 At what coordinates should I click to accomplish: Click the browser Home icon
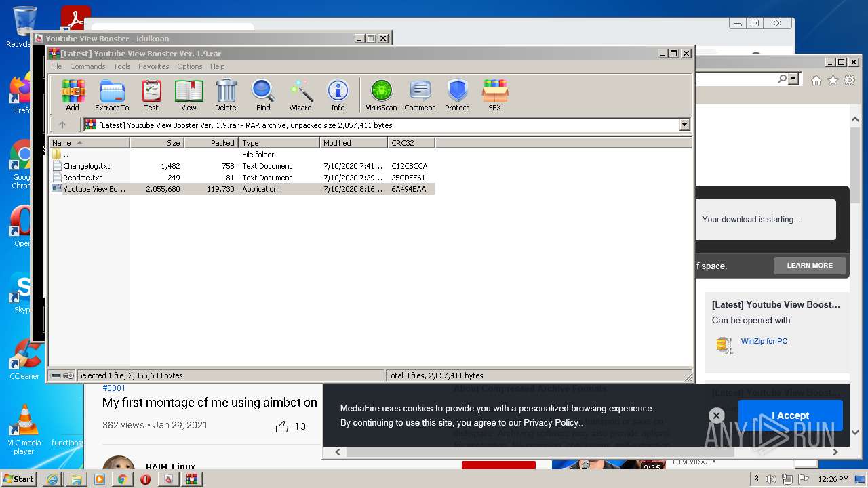tap(816, 80)
